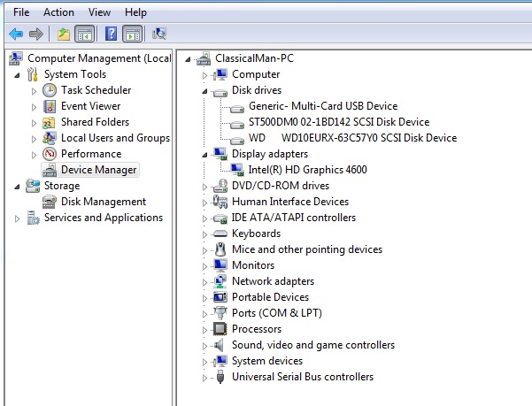Click the System Tools wrench icon
Image resolution: width=532 pixels, height=406 pixels.
[33, 74]
